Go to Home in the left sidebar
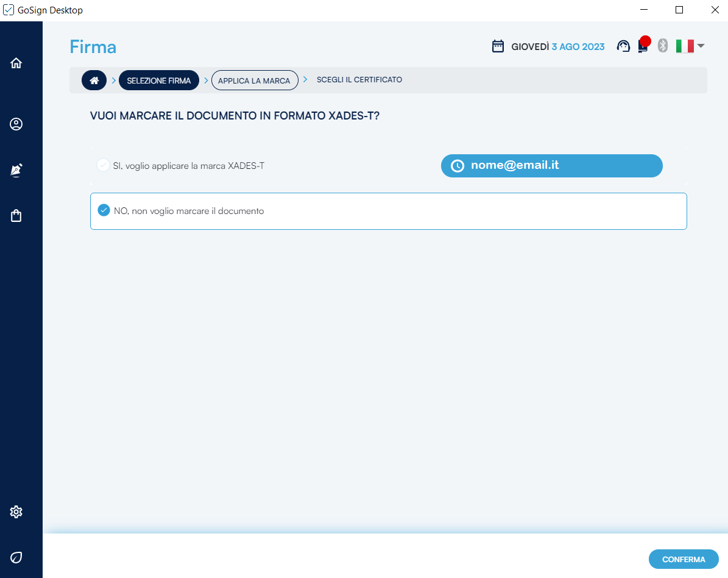The width and height of the screenshot is (728, 578). coord(16,63)
